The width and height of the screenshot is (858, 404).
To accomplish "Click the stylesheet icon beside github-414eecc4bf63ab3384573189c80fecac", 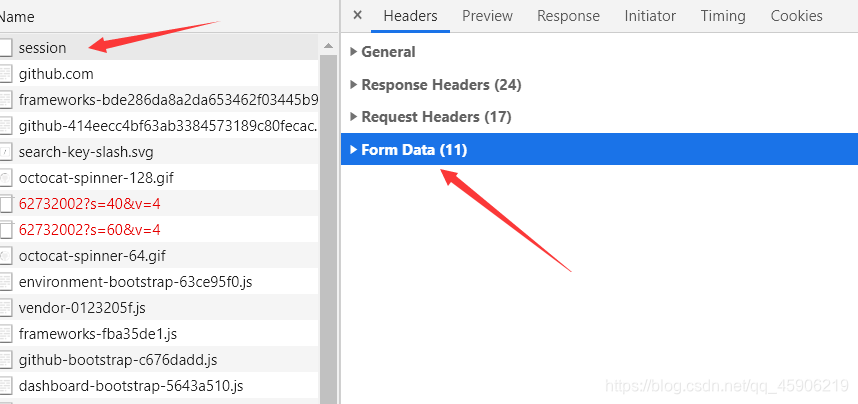I will [5, 126].
